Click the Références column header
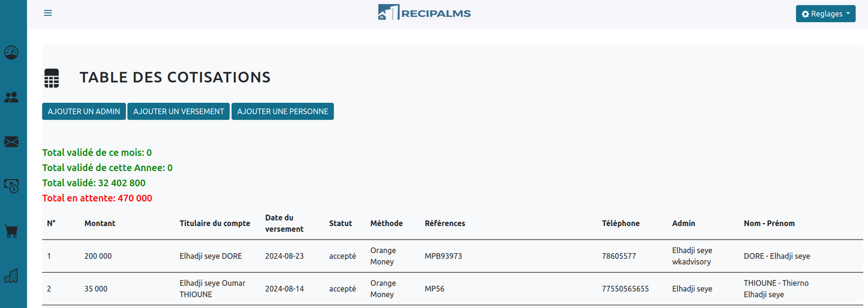This screenshot has width=868, height=308. [445, 223]
